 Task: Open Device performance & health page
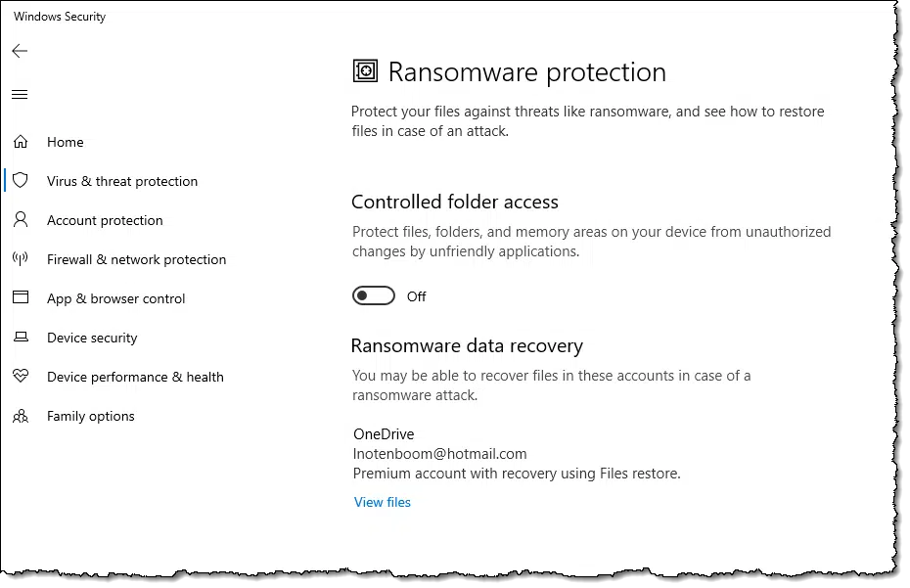135,377
